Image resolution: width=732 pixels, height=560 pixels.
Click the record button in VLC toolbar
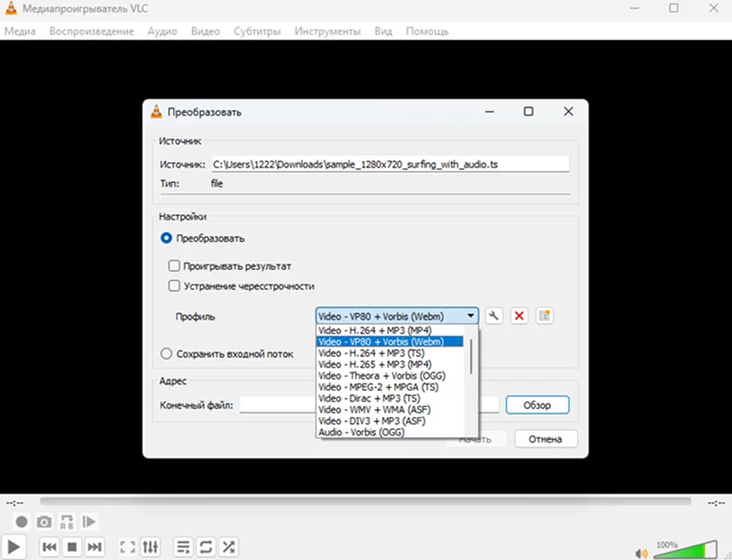pos(21,522)
